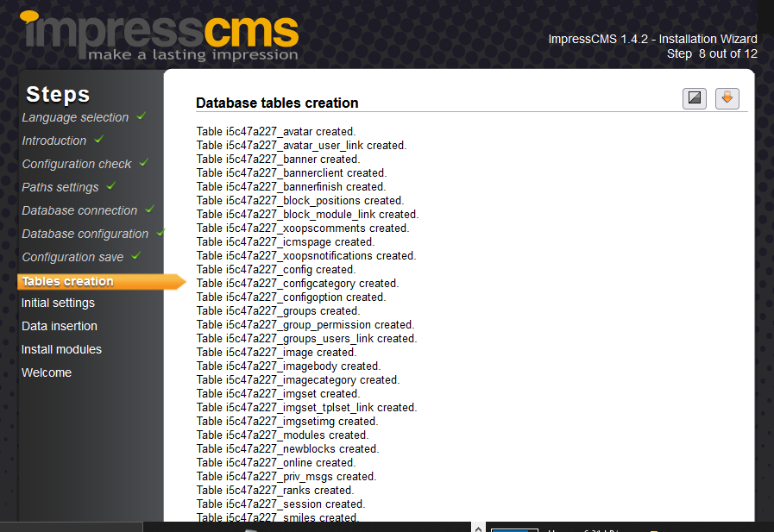Click the green tick next to Paths settings
774x532 pixels.
click(x=110, y=185)
